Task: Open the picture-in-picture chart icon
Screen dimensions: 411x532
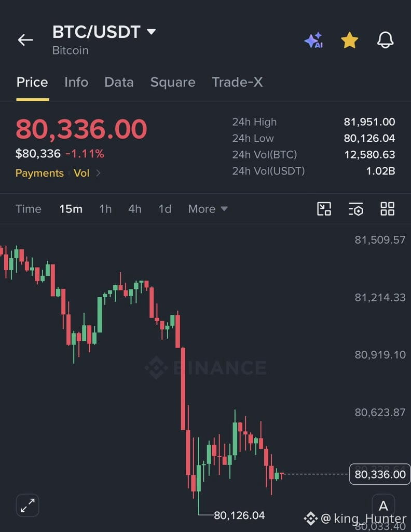Action: click(324, 209)
